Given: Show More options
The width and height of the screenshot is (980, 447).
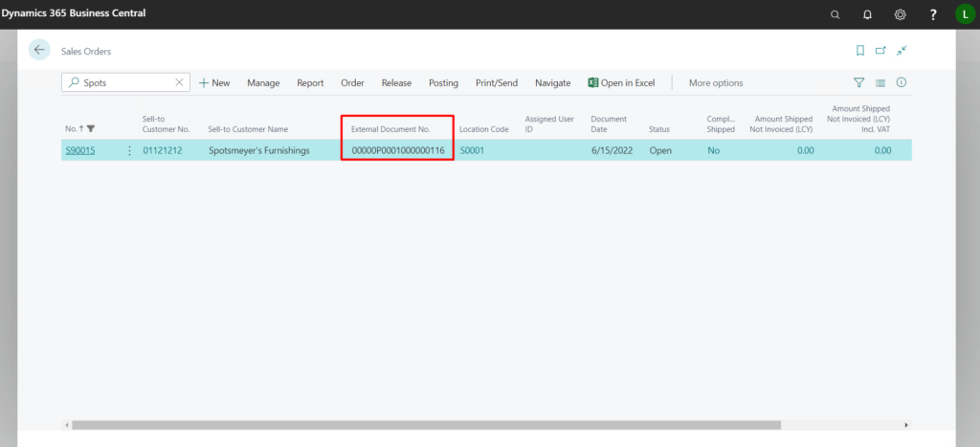Looking at the screenshot, I should (716, 82).
